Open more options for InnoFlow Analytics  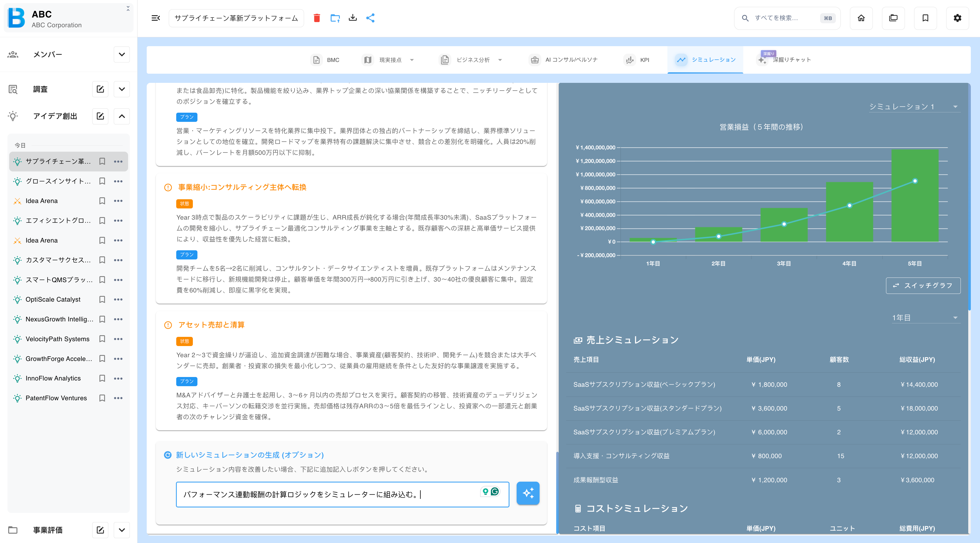click(118, 378)
